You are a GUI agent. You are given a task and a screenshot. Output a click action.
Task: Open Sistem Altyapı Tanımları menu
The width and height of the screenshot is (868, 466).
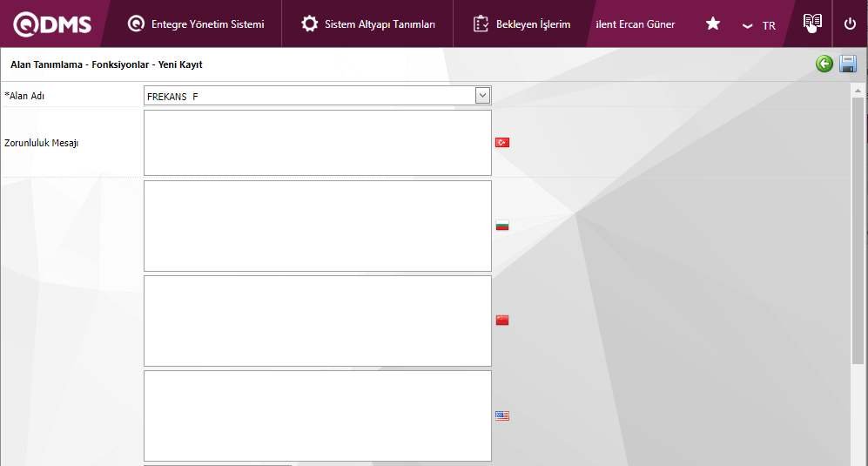368,24
